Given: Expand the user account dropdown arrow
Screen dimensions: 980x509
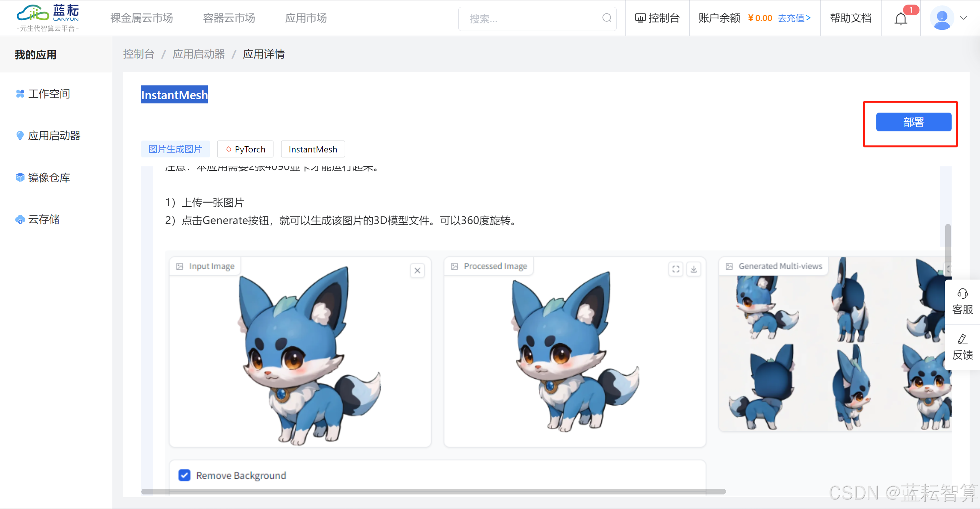Looking at the screenshot, I should pos(964,18).
